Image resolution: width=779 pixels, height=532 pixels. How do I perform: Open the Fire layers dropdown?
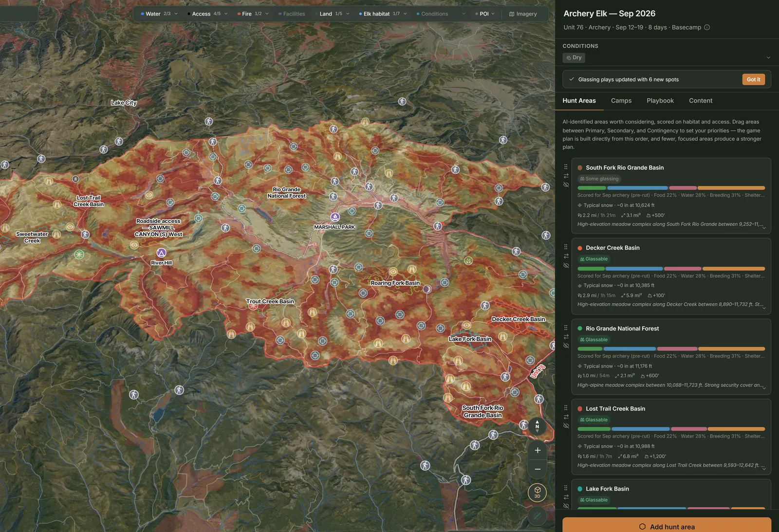[253, 14]
